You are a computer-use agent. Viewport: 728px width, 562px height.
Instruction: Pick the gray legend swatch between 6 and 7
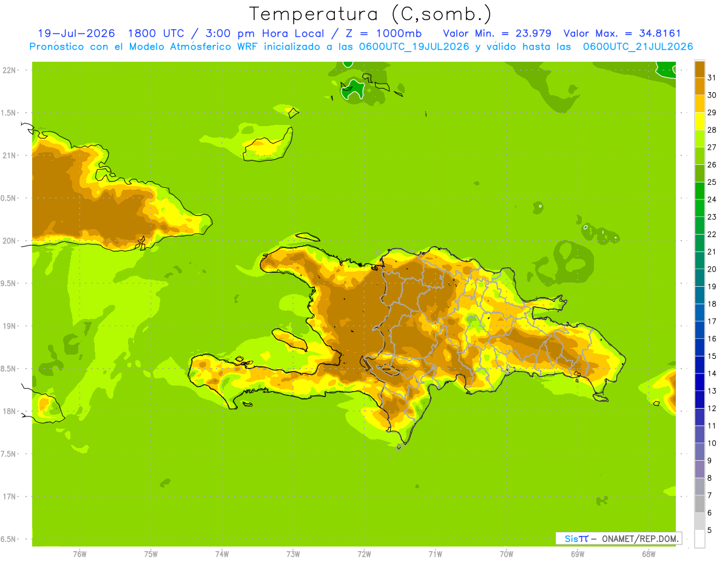click(x=699, y=504)
